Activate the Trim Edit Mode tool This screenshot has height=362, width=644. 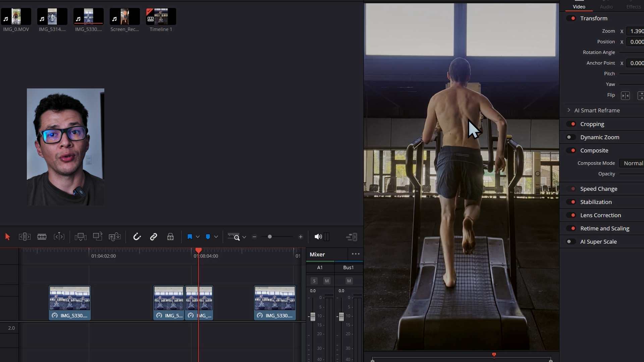[x=24, y=237]
